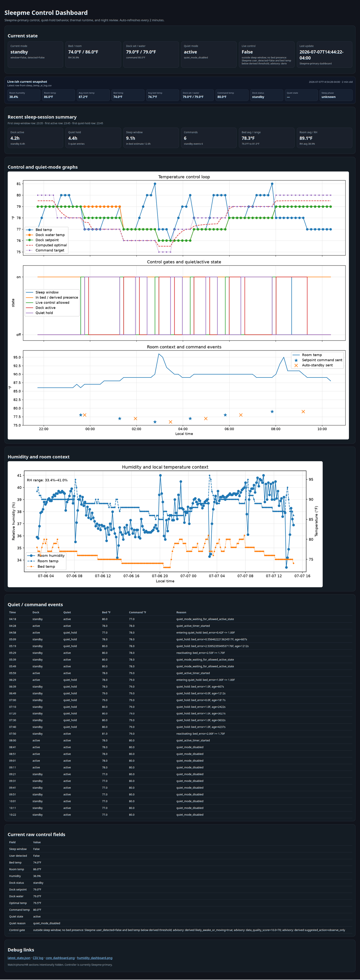
Task: Click the Control gates and quiet/active state chart
Action: click(184, 303)
